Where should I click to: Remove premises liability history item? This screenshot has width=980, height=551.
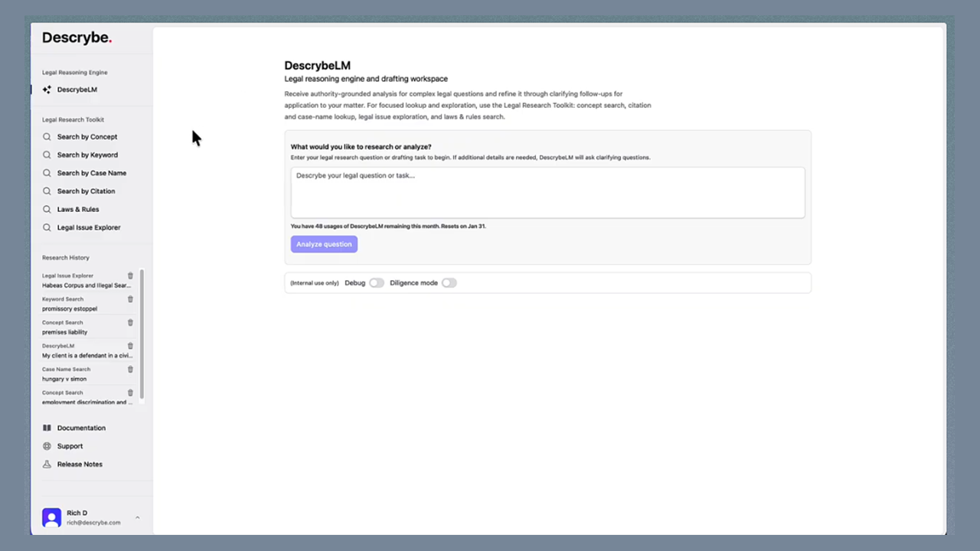click(x=130, y=322)
